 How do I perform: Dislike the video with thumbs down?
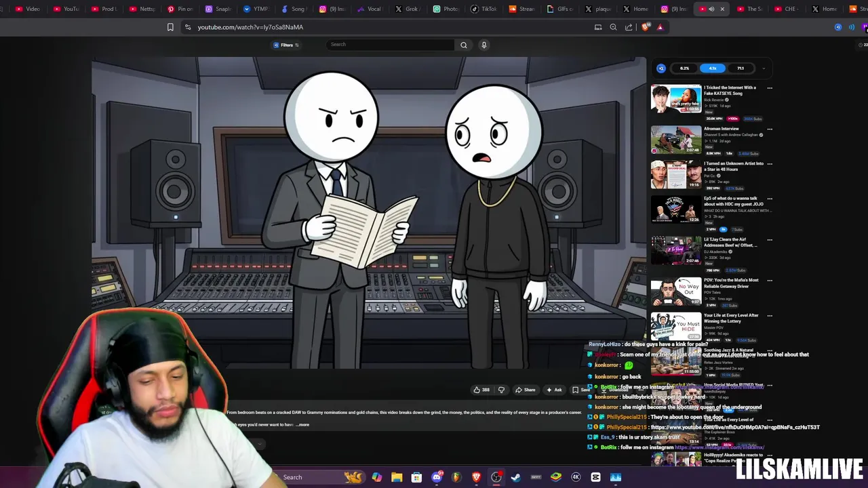[x=501, y=390]
